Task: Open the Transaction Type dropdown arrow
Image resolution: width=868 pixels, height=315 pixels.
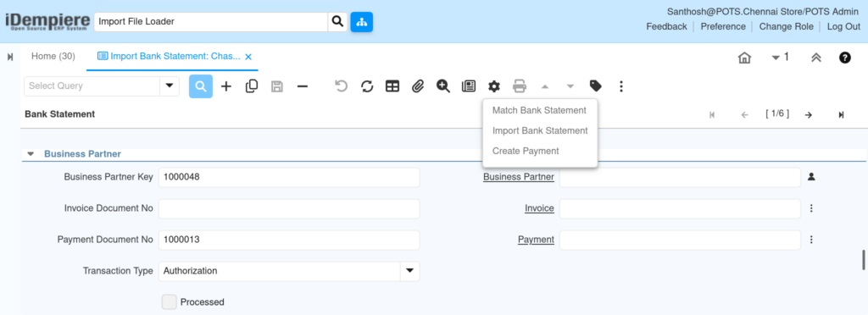Action: (409, 271)
